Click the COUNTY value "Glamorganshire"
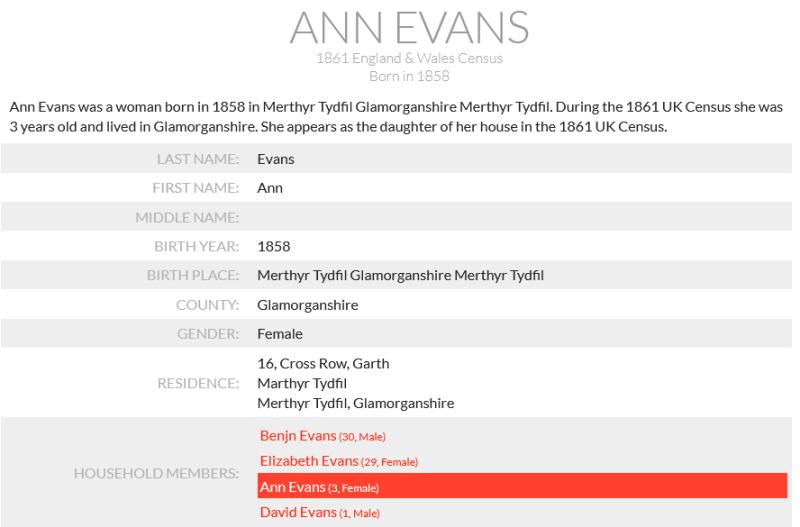Viewport: 800px width, 527px height. pyautogui.click(x=307, y=305)
